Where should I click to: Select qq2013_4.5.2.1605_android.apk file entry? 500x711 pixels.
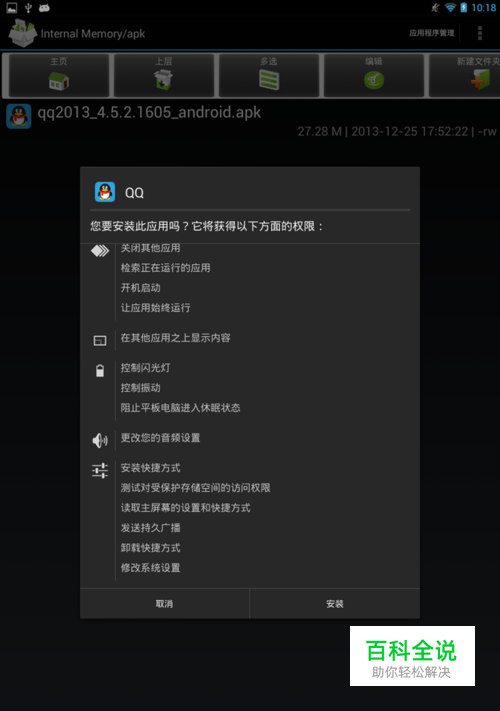pos(250,121)
